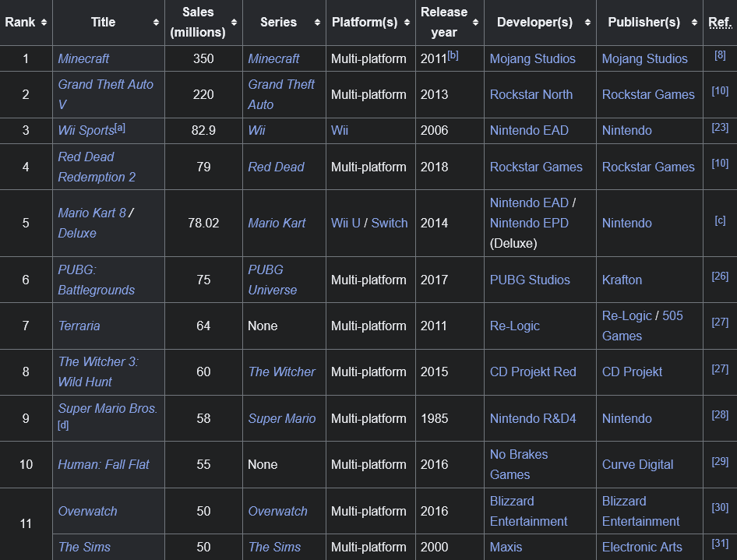The image size is (737, 560).
Task: Open Mario Kart 8 title link
Action: [92, 213]
